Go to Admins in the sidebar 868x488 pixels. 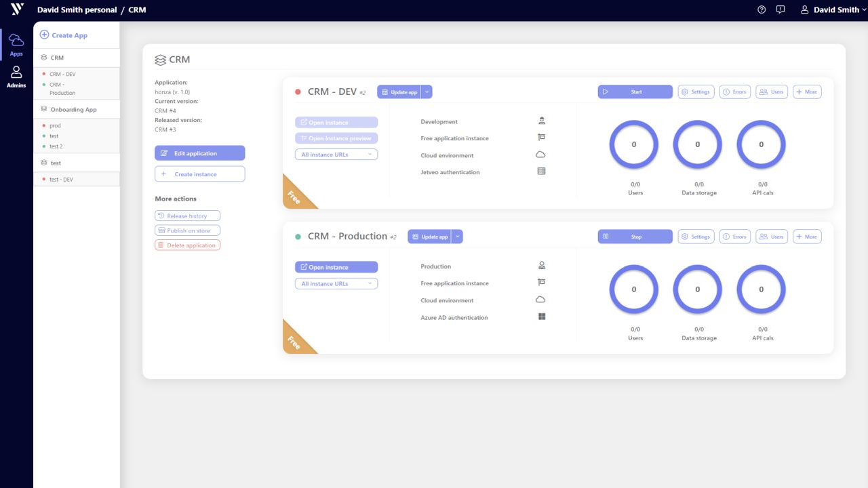16,77
